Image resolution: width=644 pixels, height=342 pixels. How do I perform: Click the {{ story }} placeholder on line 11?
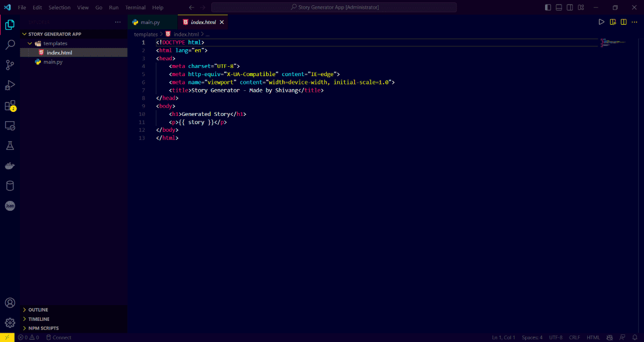tap(196, 122)
